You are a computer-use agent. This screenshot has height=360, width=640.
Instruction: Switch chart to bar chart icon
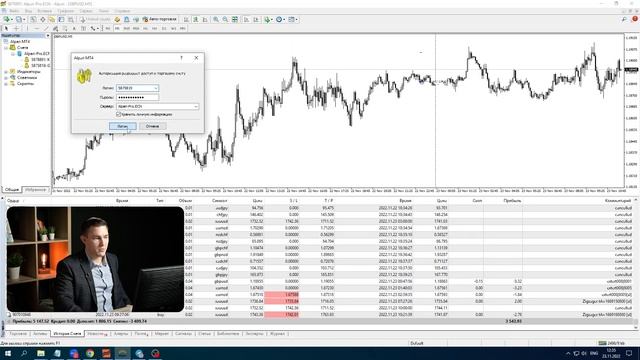tap(186, 19)
